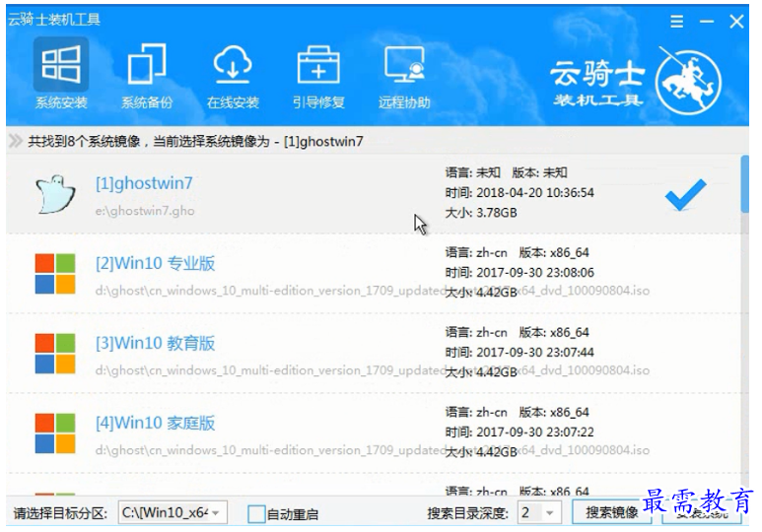Viewport: 762px width, 532px height.
Task: Select the ghost icon of ghostwin7 image
Action: tap(55, 194)
